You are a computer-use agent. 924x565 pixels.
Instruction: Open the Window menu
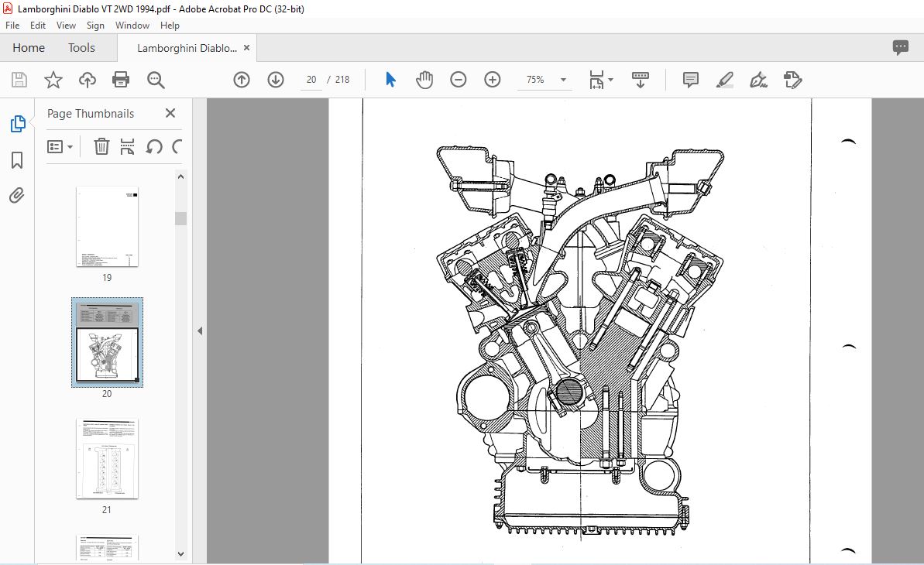click(132, 26)
